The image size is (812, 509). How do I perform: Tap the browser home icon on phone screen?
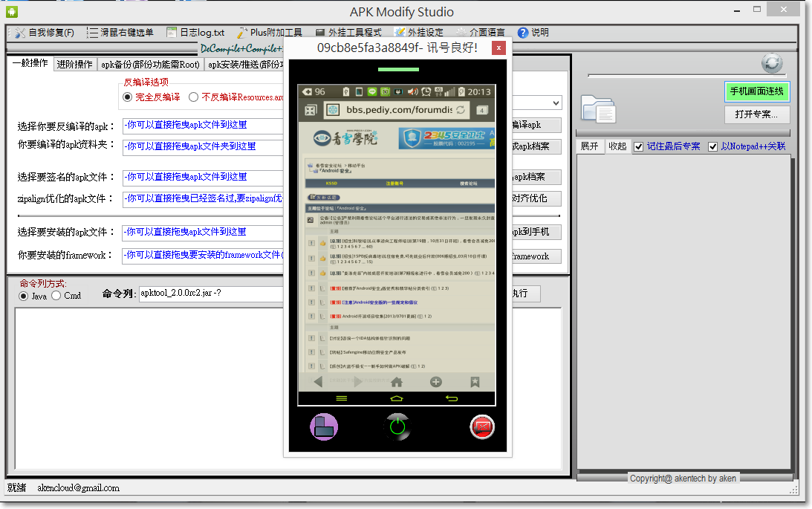[x=397, y=382]
